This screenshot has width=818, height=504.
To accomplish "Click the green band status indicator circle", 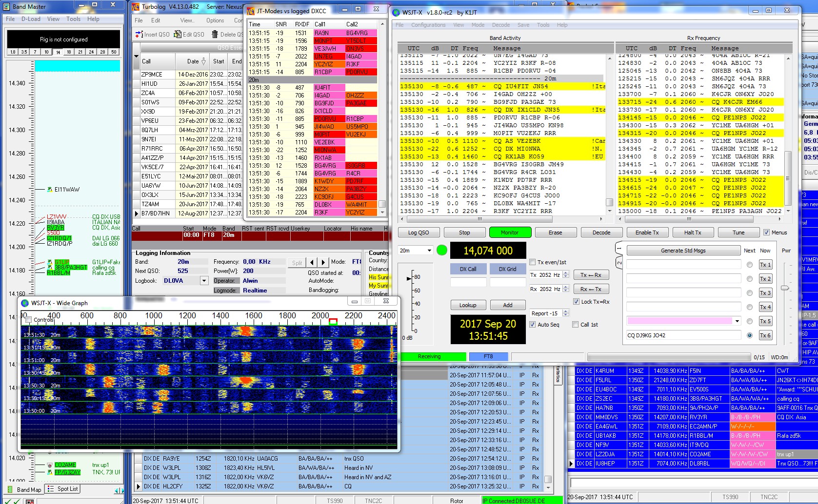I will click(x=442, y=250).
